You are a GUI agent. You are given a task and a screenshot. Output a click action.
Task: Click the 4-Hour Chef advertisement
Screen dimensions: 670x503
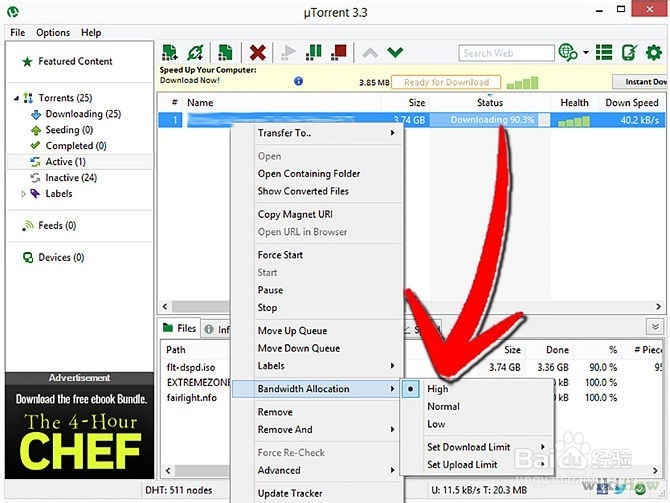[79, 431]
